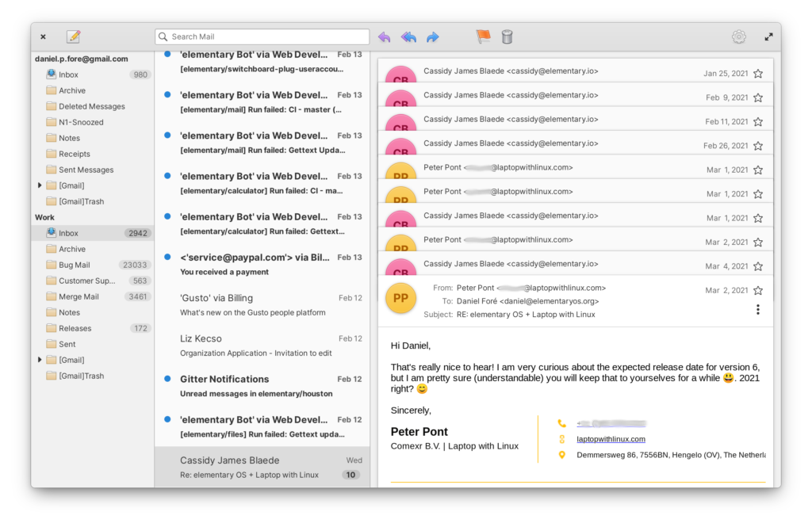812x527 pixels.
Task: Toggle star on Feb 26, 2021 message
Action: pos(758,146)
